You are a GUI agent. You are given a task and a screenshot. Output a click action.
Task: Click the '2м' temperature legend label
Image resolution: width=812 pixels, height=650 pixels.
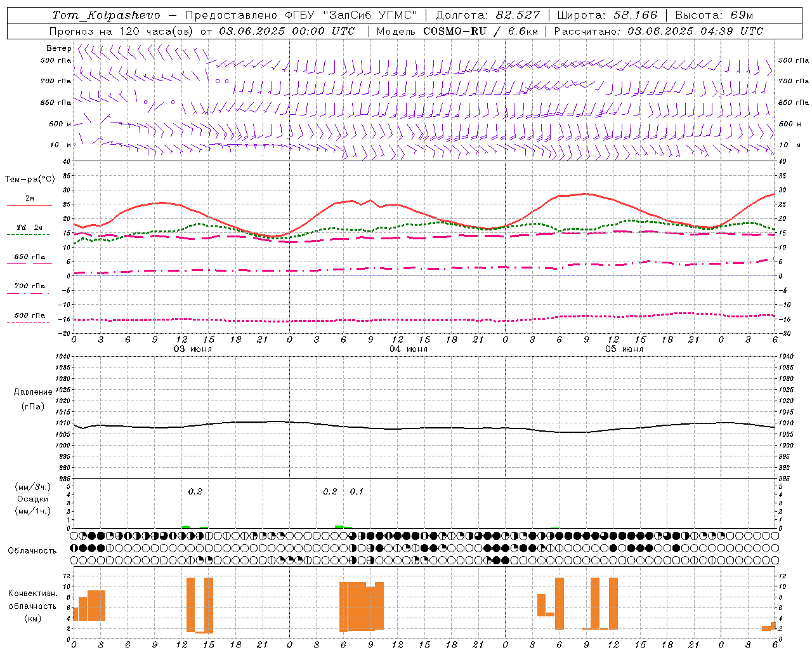tap(30, 198)
